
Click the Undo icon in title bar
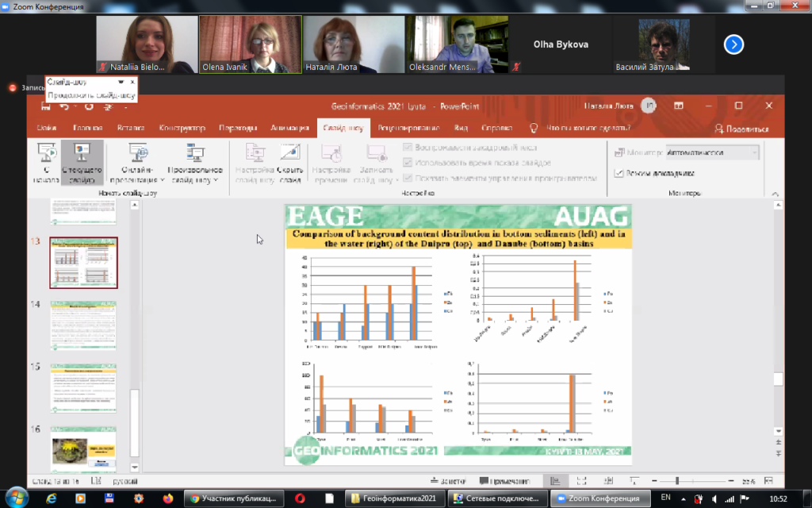tap(64, 106)
